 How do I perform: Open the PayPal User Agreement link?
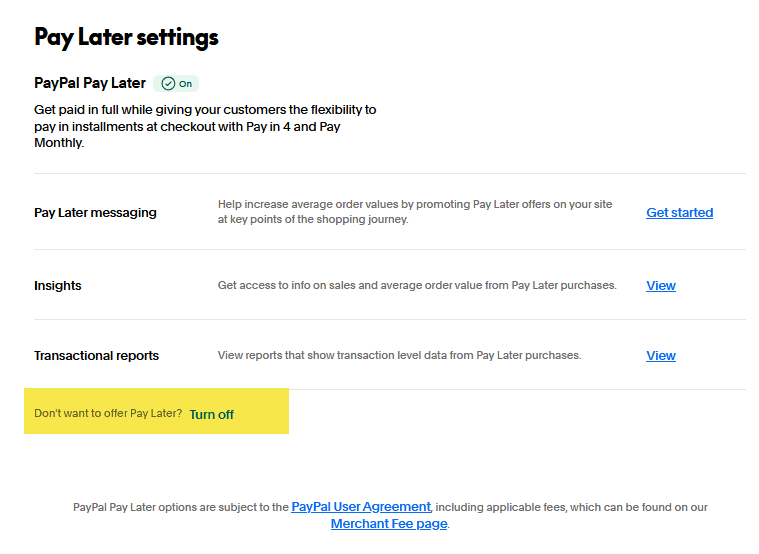(x=361, y=507)
